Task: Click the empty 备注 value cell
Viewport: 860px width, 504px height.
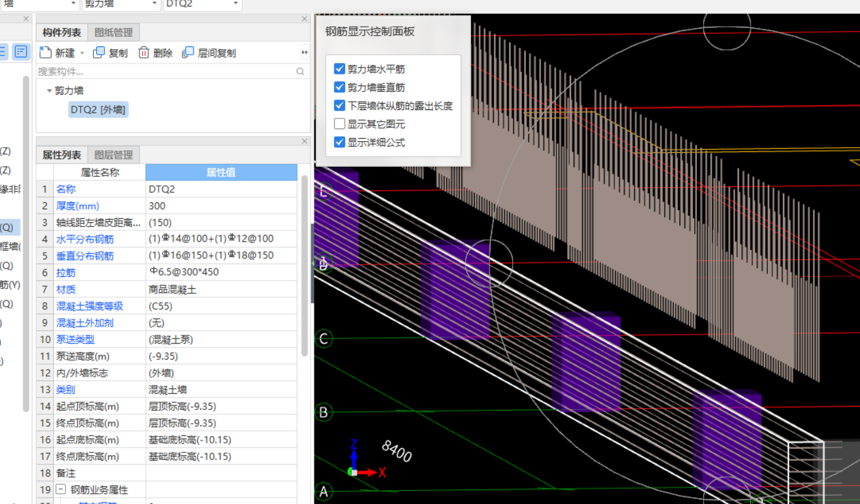Action: click(x=222, y=473)
